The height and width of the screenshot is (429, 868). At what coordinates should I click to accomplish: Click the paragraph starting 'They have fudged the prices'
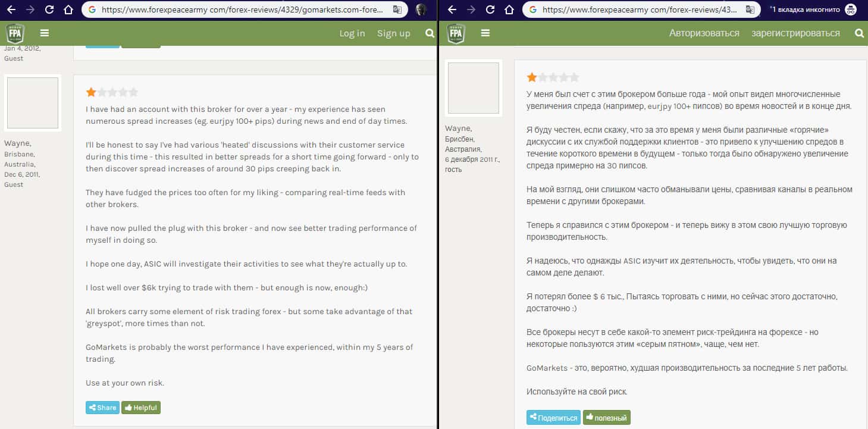coord(245,198)
